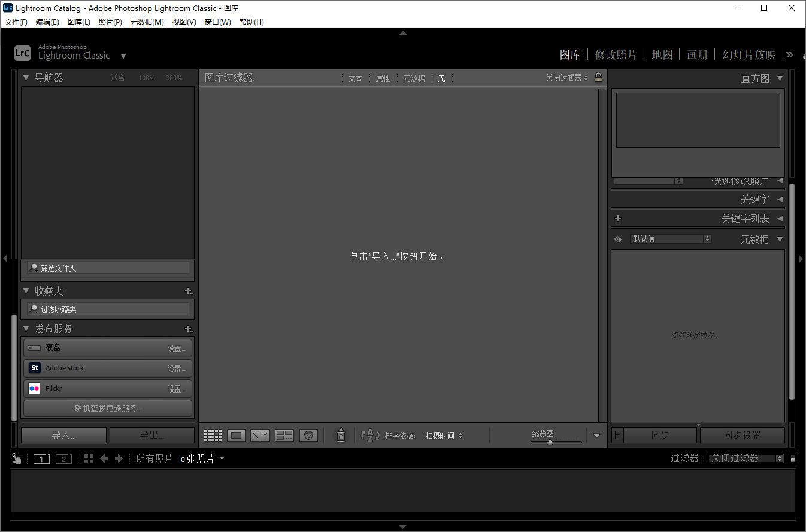Open the 默认值 metadata preset dropdown
The width and height of the screenshot is (806, 532).
671,238
